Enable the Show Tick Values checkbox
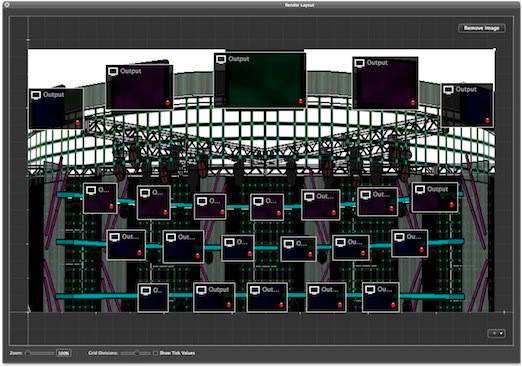522x367 pixels. pos(155,353)
